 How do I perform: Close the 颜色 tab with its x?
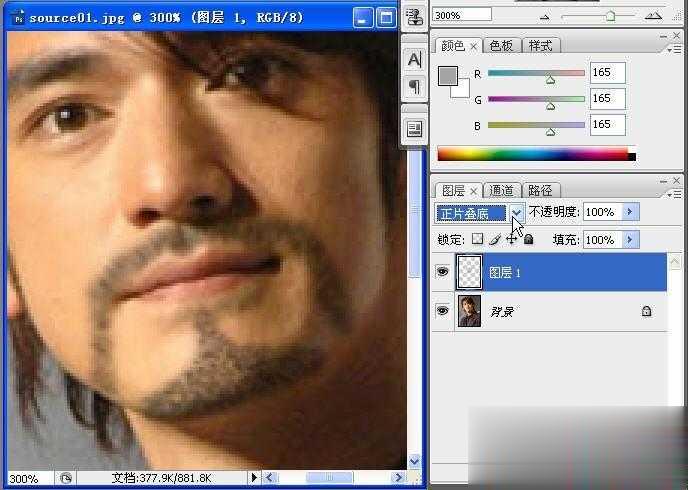click(473, 46)
